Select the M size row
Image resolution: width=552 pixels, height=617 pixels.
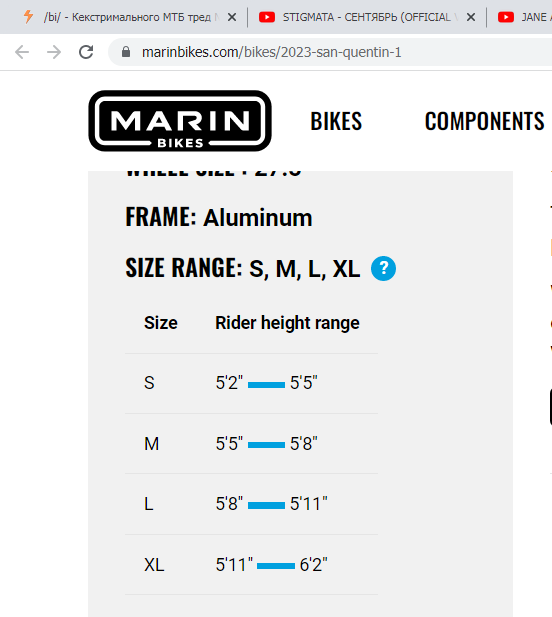coord(251,444)
